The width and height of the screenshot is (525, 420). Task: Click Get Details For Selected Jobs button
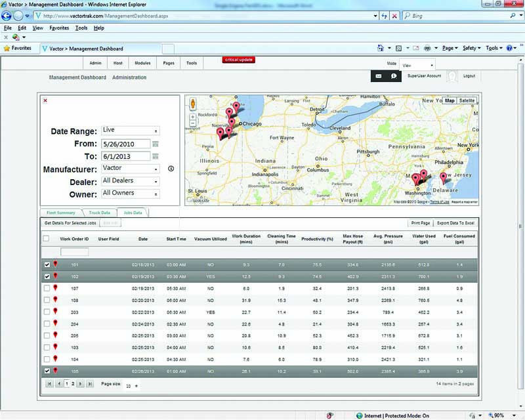[70, 222]
